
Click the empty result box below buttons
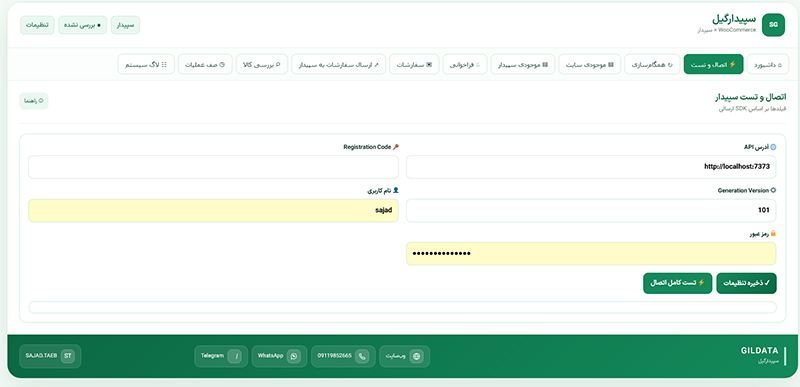[x=403, y=307]
